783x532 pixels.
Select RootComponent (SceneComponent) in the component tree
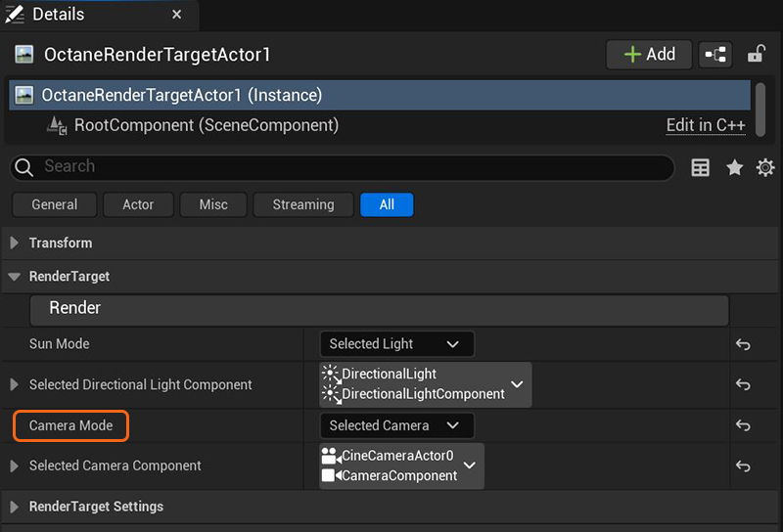coord(207,125)
